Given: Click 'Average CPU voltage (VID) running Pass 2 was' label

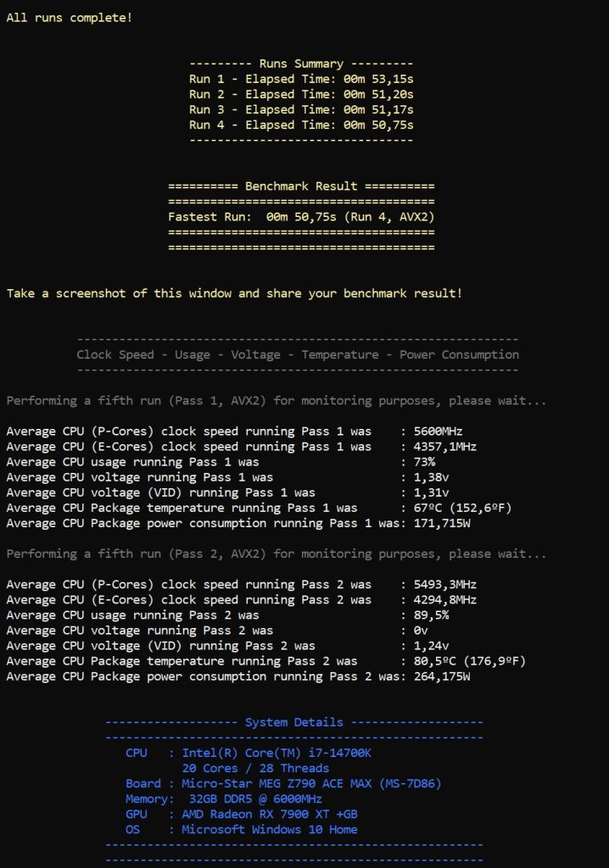Looking at the screenshot, I should (x=160, y=646).
